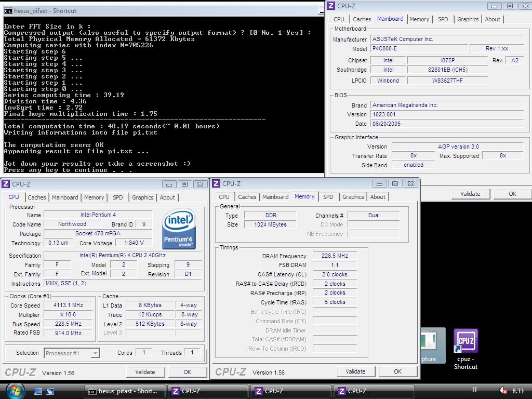Click Cycle Time value 5 clocks

335,302
